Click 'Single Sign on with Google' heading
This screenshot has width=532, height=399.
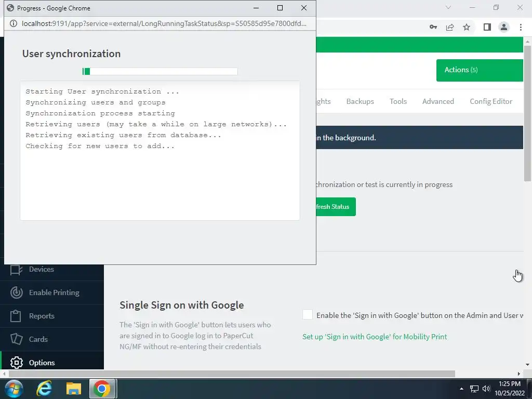(x=181, y=305)
